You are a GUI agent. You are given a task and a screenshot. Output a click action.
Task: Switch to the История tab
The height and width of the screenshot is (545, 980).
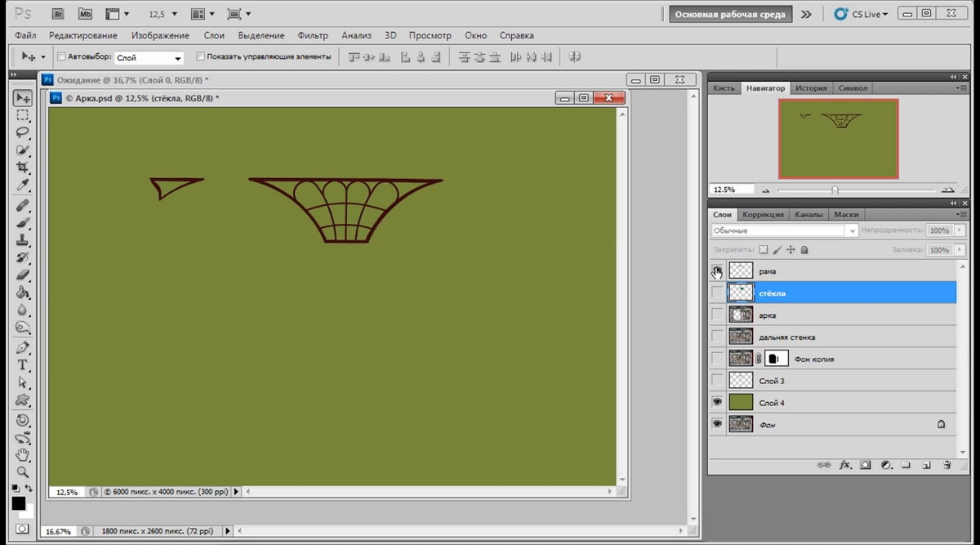[x=811, y=88]
